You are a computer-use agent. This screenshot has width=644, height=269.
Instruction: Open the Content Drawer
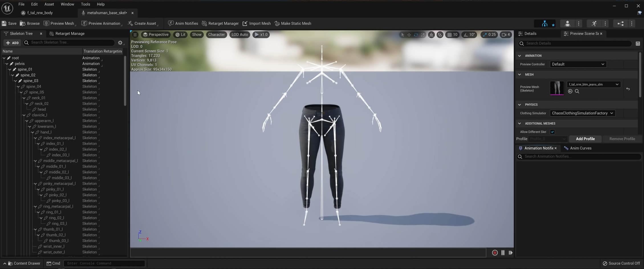coord(24,263)
